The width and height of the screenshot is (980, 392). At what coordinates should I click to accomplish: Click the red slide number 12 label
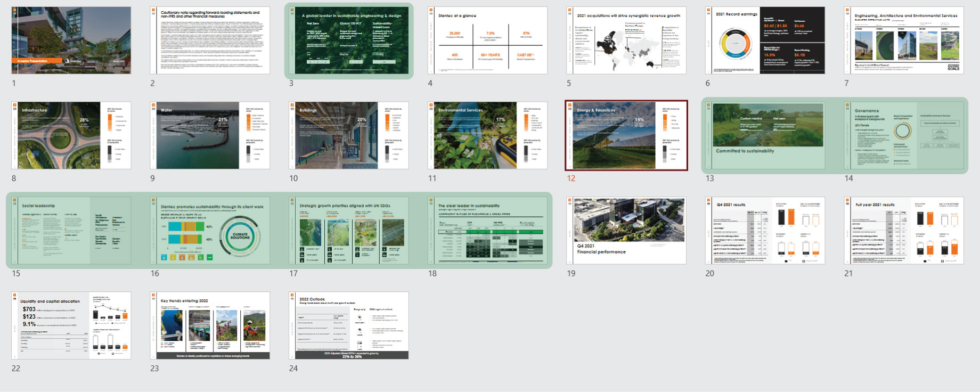click(571, 178)
